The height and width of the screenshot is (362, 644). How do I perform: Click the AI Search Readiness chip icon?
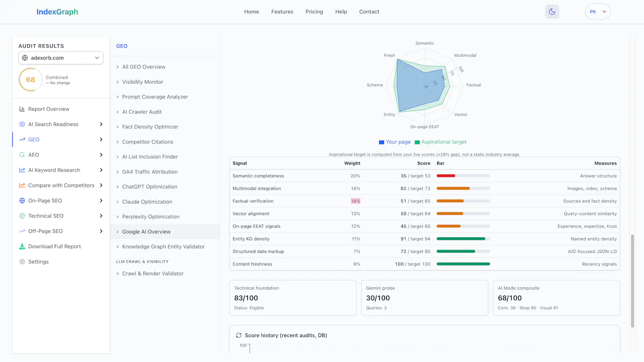pyautogui.click(x=22, y=124)
